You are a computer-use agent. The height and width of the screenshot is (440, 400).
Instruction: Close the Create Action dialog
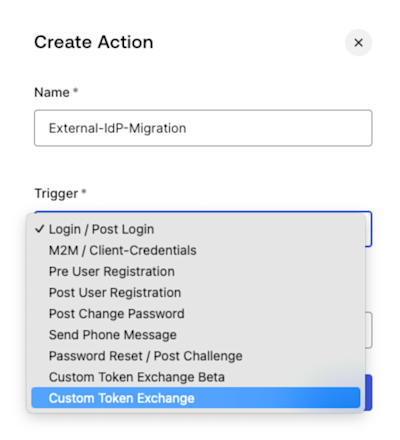(x=358, y=43)
